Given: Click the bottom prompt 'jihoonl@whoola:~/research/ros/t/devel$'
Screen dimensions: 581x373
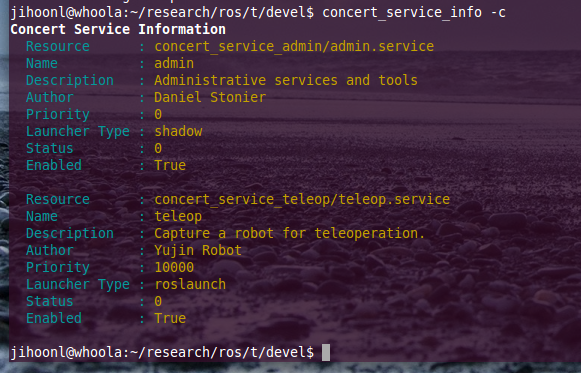Looking at the screenshot, I should click(x=162, y=352).
